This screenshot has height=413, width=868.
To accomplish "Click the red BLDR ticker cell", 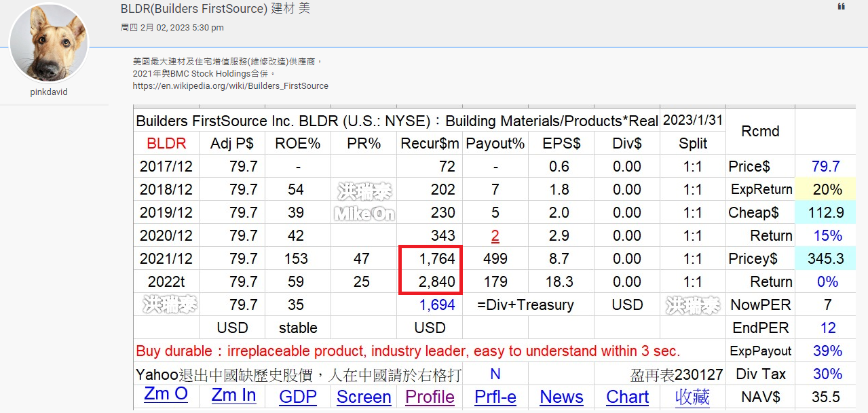I will point(166,143).
